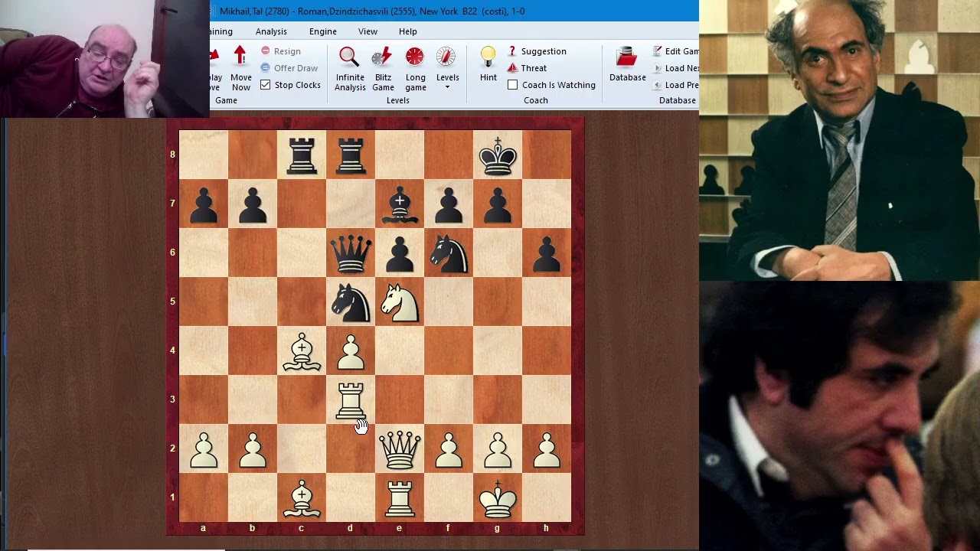
Task: Select the black knight on f6
Action: [449, 253]
